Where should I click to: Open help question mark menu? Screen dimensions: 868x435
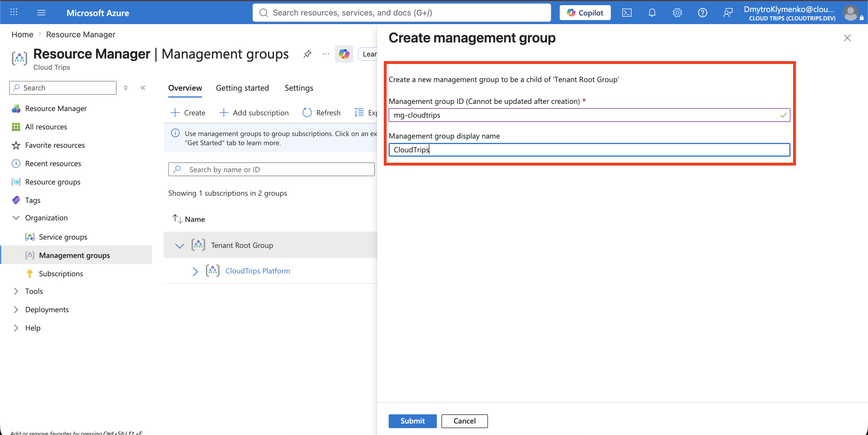[x=702, y=13]
